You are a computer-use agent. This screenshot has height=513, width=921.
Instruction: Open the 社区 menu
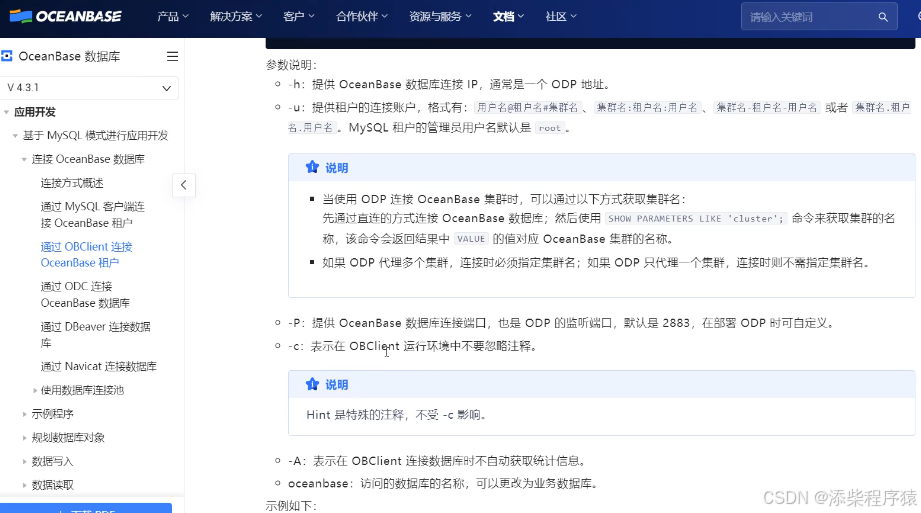pos(561,16)
